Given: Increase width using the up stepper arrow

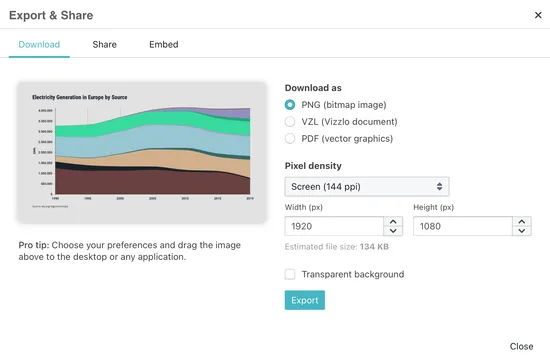Looking at the screenshot, I should click(393, 222).
